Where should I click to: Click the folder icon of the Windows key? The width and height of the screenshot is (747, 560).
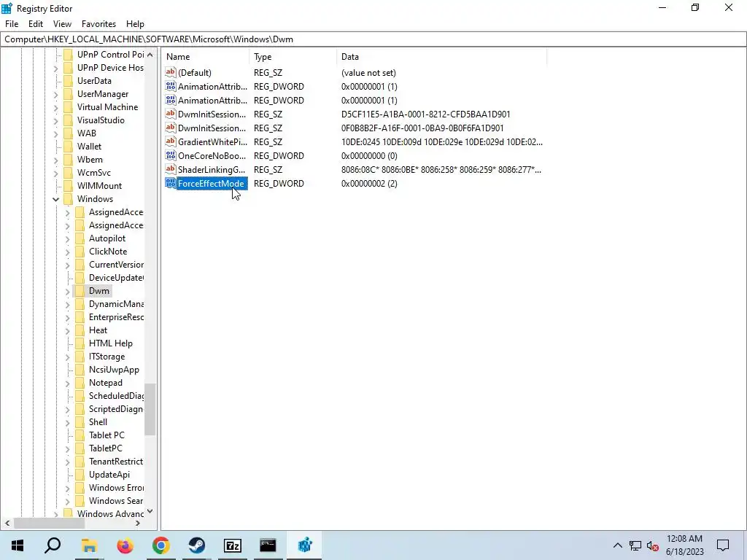pyautogui.click(x=68, y=199)
